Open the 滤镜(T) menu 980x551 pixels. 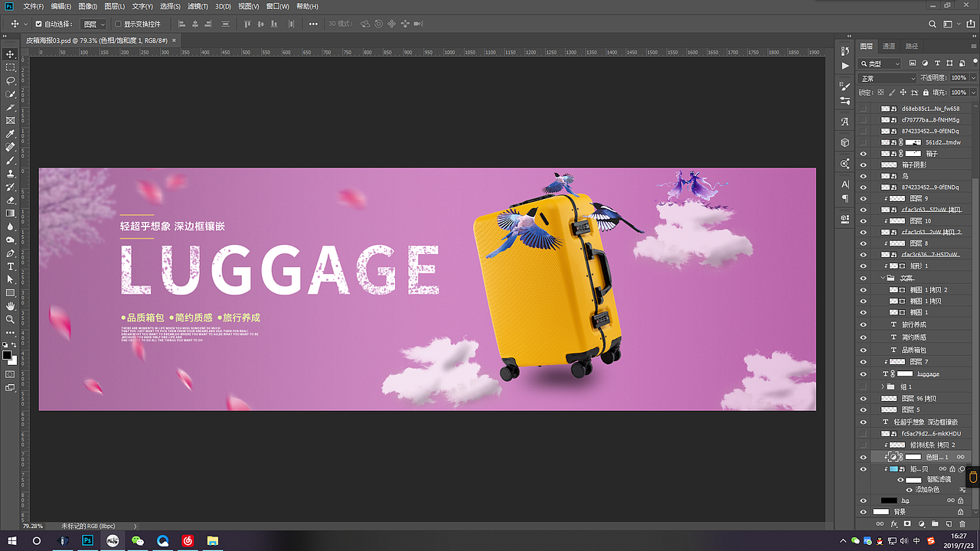point(198,6)
